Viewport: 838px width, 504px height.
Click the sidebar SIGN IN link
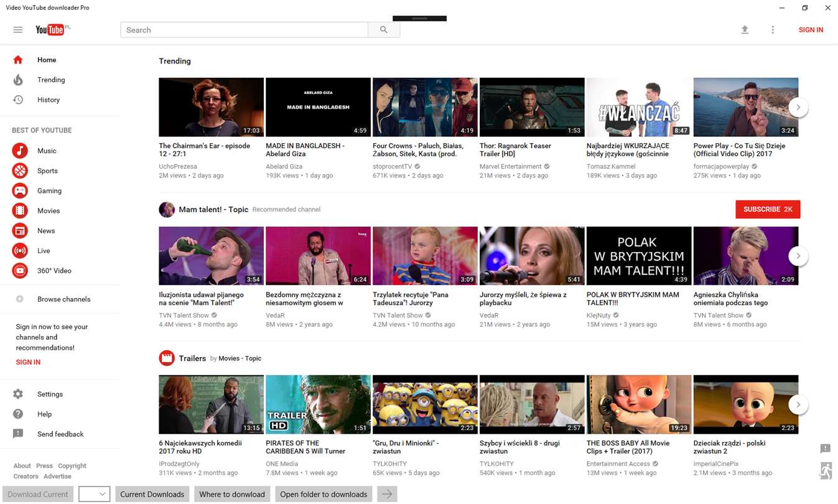[28, 362]
